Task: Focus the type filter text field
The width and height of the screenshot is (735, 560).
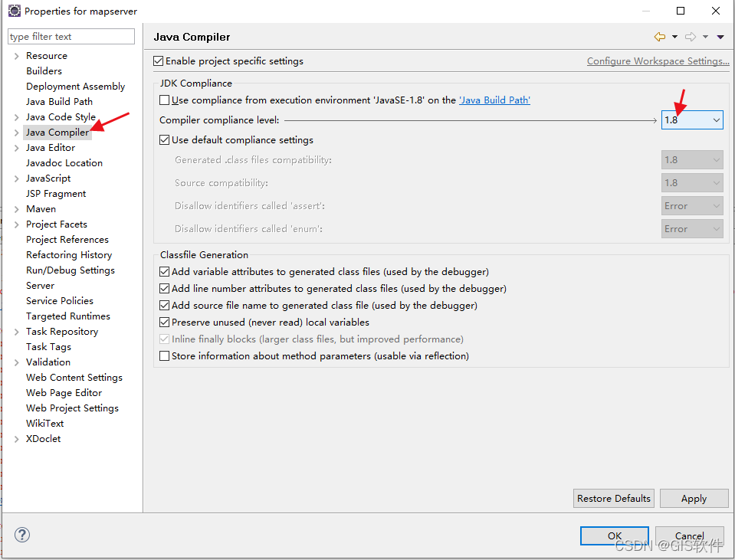Action: pyautogui.click(x=71, y=37)
